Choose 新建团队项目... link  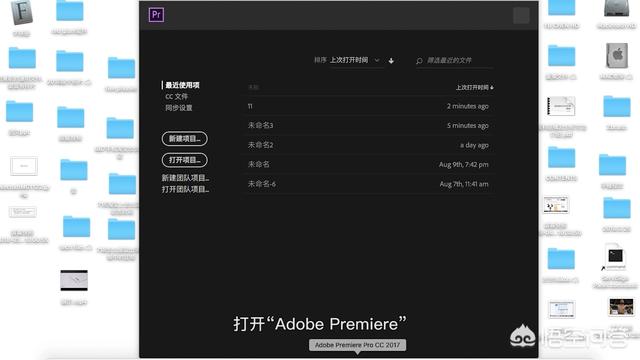coord(185,178)
